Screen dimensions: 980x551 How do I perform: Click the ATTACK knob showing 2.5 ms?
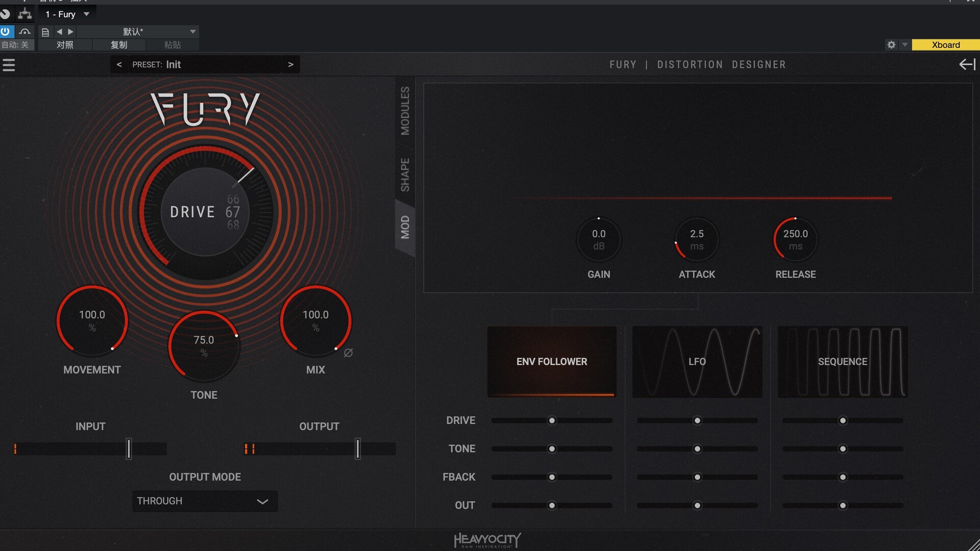coord(697,239)
